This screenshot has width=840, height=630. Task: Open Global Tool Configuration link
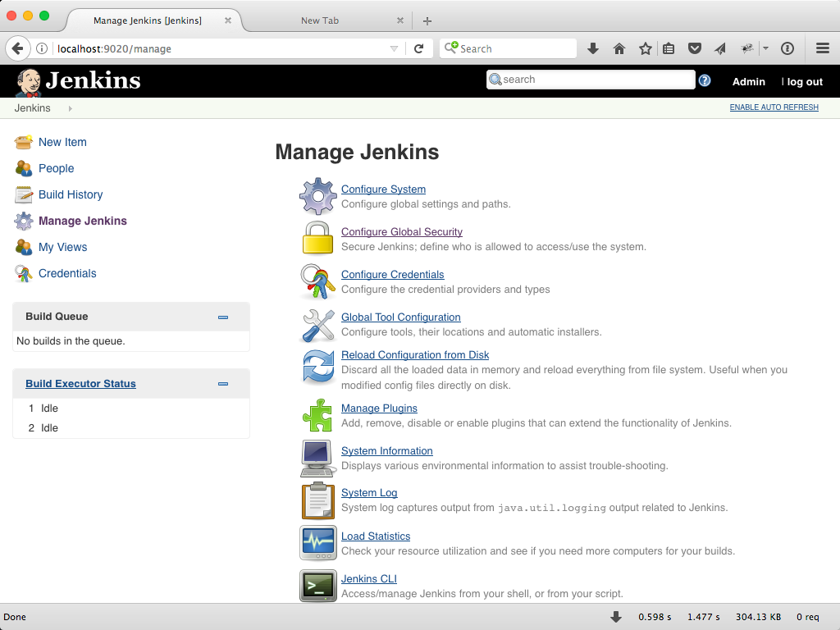(400, 317)
